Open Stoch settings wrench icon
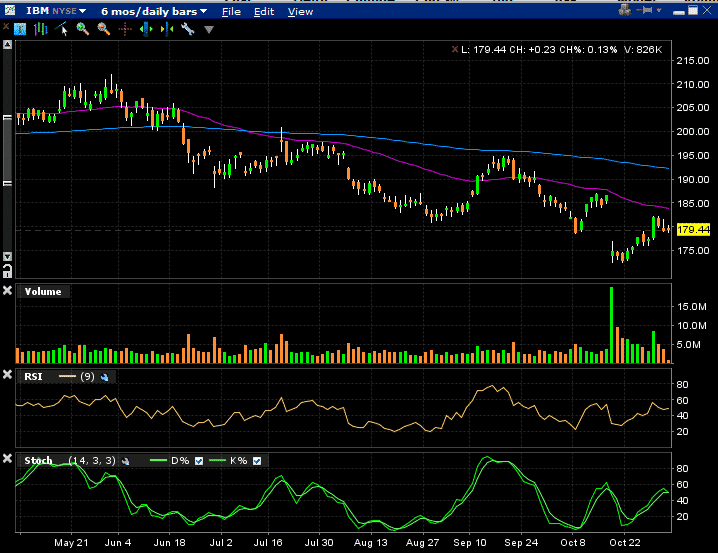718x553 pixels. click(125, 461)
